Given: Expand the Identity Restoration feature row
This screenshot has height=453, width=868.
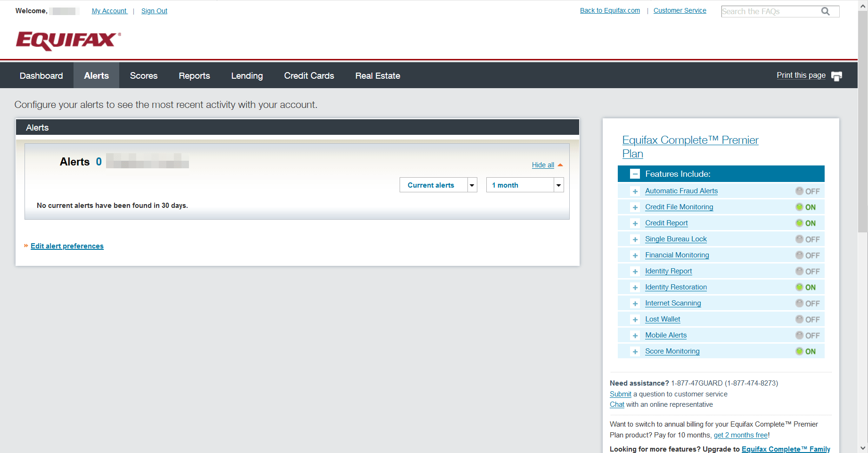Looking at the screenshot, I should [x=635, y=288].
